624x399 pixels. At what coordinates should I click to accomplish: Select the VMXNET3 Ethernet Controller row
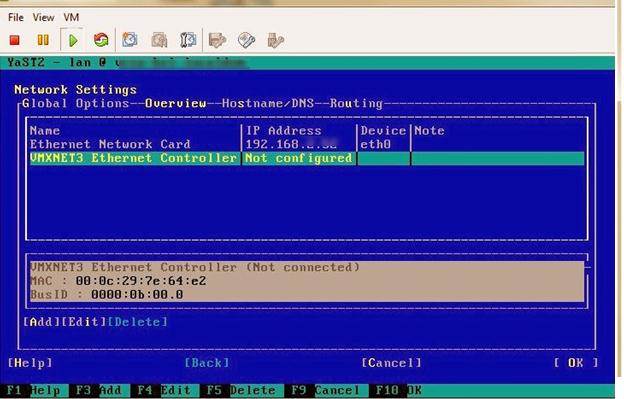307,158
